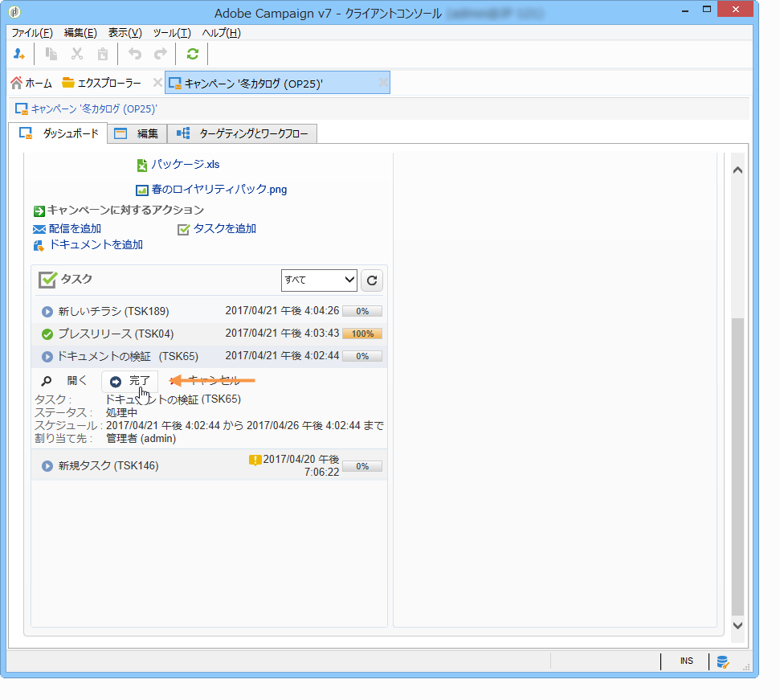Click the status icon for 新規タスク (TSK146)

[x=47, y=466]
